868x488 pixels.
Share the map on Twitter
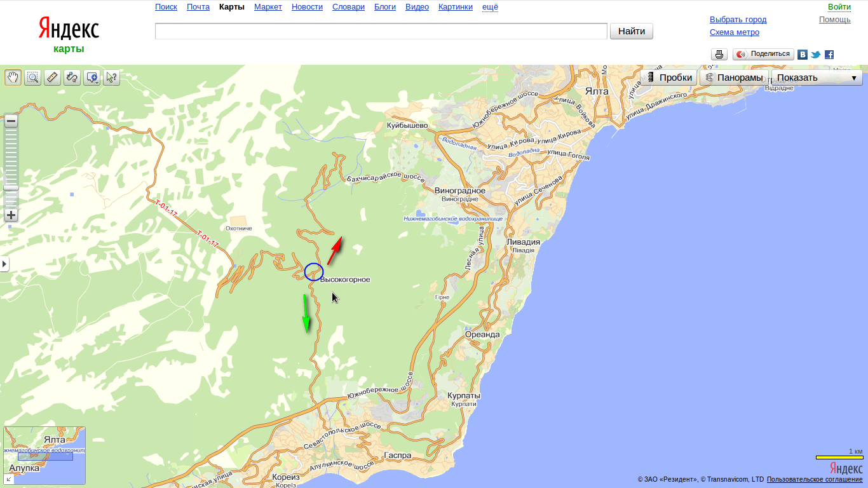816,55
